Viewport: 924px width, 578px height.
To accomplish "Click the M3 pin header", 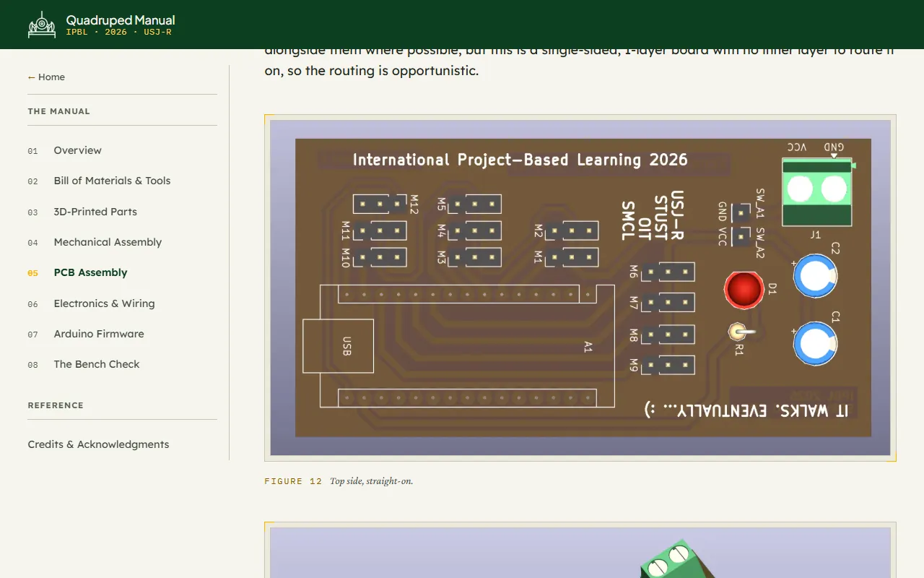I will 474,257.
